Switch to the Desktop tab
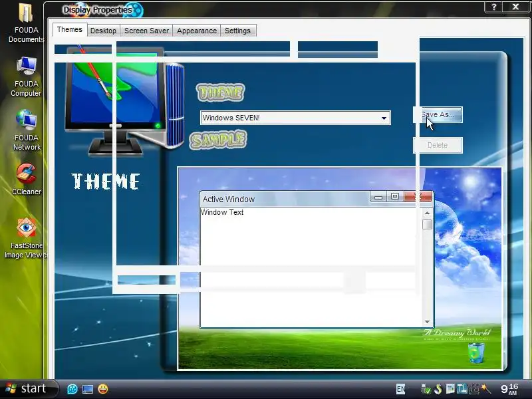Viewport: 532px width, 399px height. coord(103,31)
